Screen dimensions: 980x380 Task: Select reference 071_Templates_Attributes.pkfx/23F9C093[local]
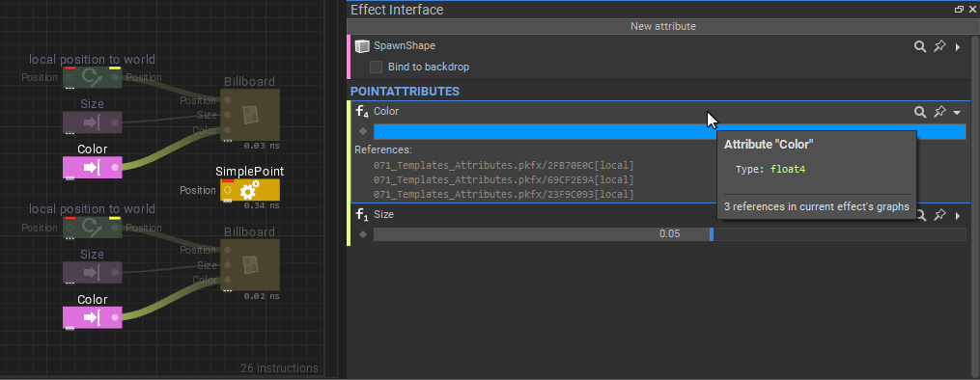click(x=504, y=194)
